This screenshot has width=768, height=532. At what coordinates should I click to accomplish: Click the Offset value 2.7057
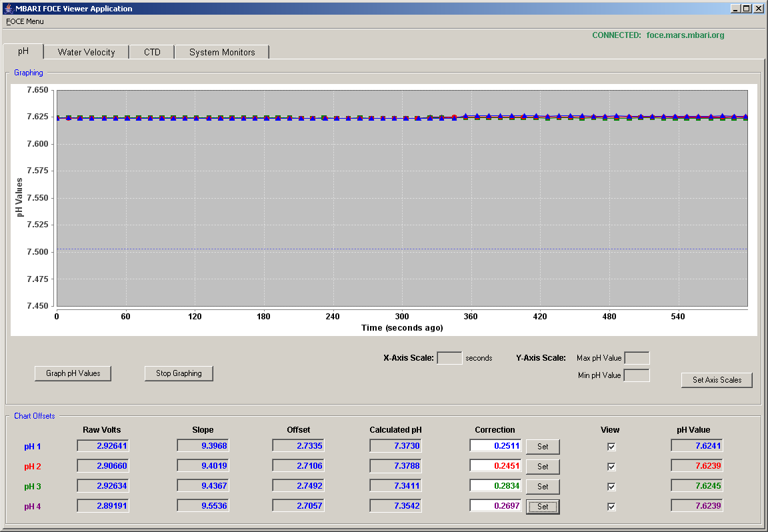(x=298, y=505)
